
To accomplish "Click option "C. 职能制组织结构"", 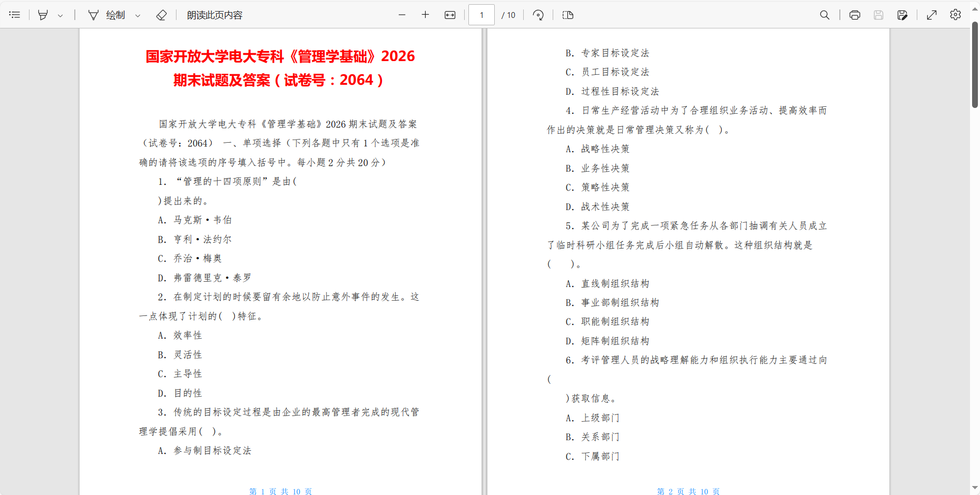I will click(607, 322).
